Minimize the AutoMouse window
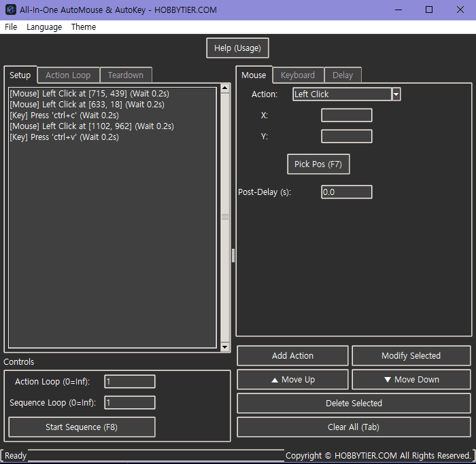 (x=398, y=10)
